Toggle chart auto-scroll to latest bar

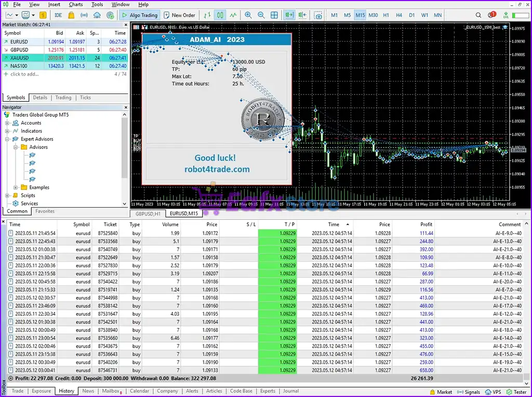(x=289, y=15)
